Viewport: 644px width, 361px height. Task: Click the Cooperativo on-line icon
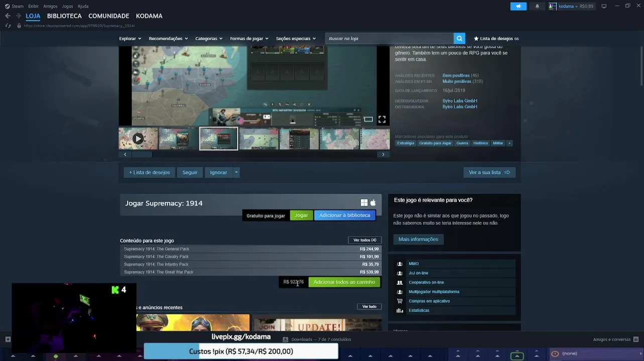click(400, 282)
